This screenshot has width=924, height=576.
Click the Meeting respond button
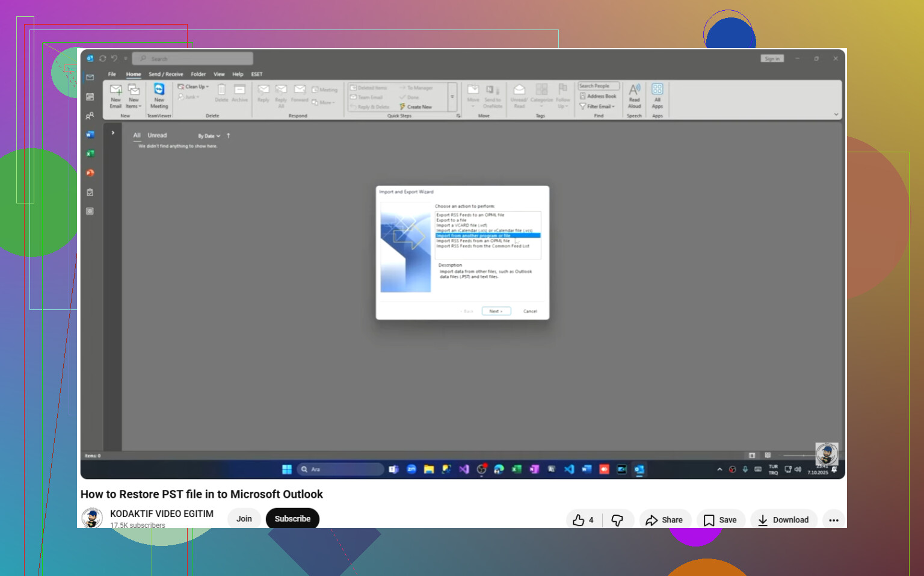(x=325, y=90)
